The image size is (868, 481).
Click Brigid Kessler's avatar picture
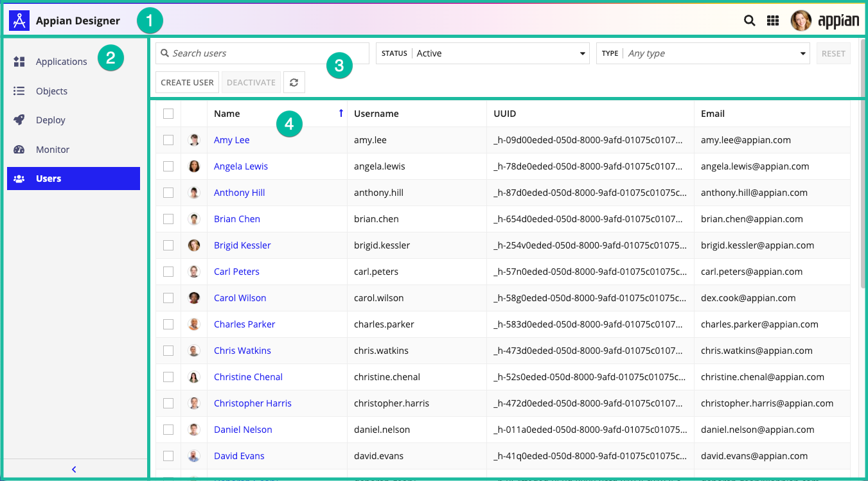coord(194,245)
